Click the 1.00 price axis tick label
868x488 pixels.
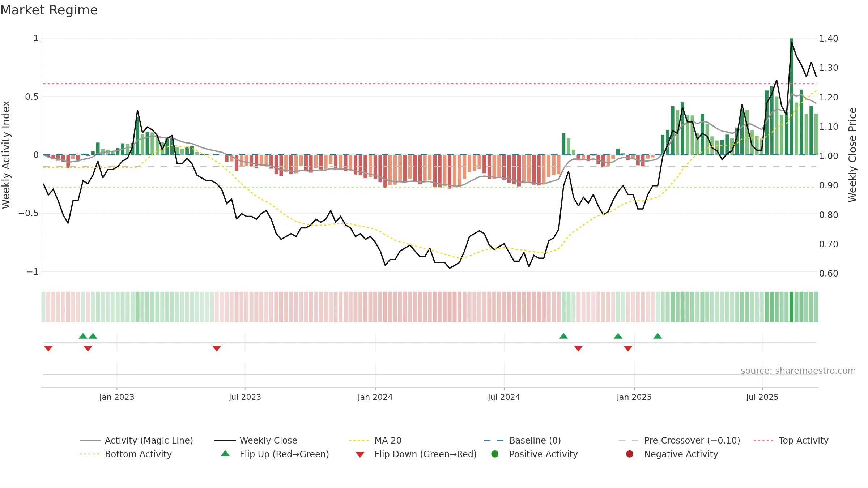(x=829, y=156)
